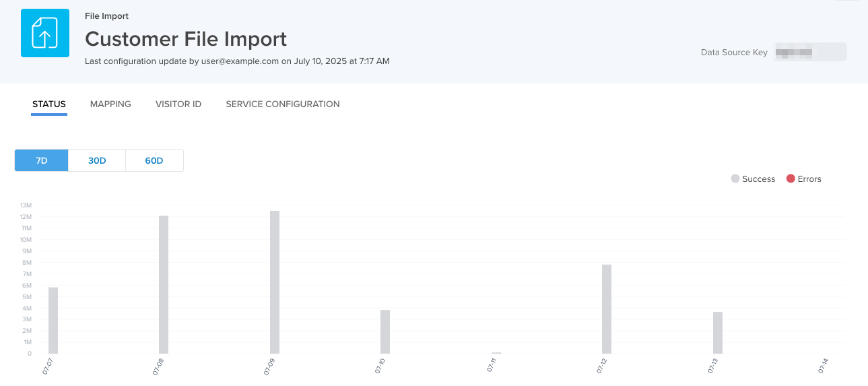This screenshot has width=868, height=386.
Task: Click the Customer File Import title
Action: pos(186,38)
